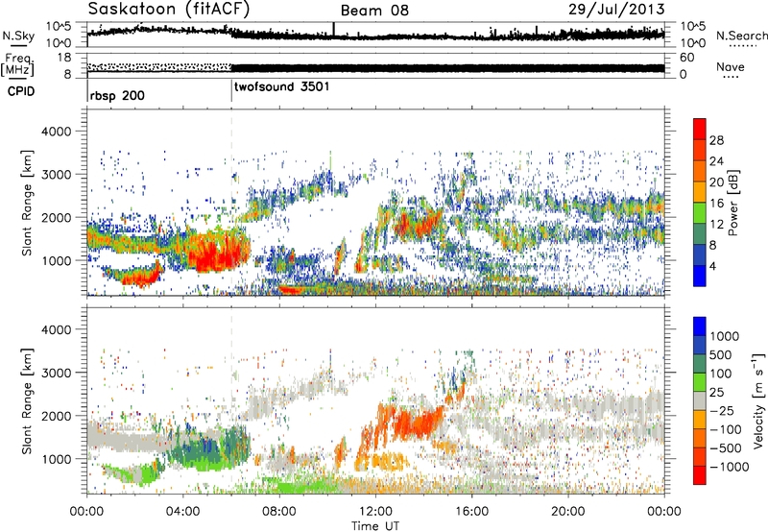Image resolution: width=768 pixels, height=532 pixels.
Task: Click the "-1000" tick on the velocity scale
Action: [x=729, y=467]
